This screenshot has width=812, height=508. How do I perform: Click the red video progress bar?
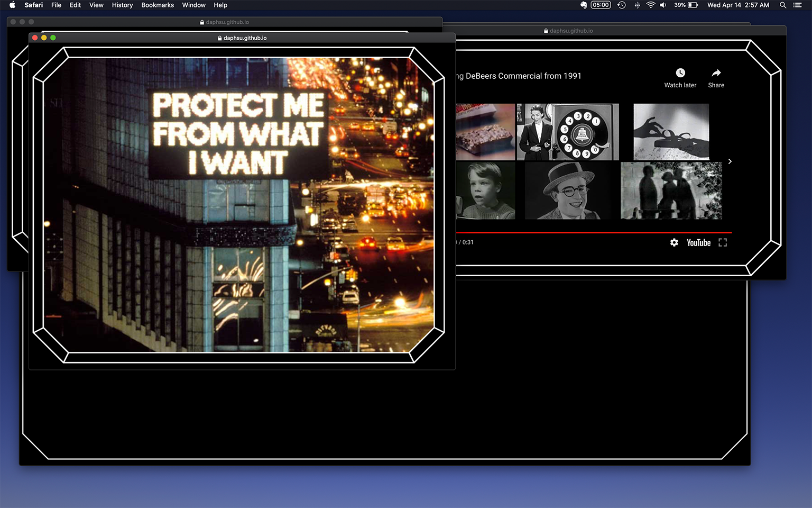[594, 232]
